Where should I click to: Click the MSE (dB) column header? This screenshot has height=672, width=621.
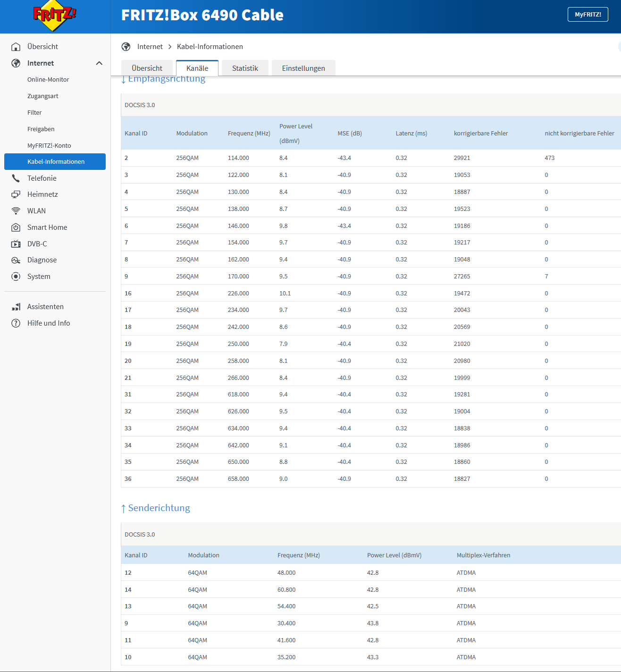click(350, 134)
